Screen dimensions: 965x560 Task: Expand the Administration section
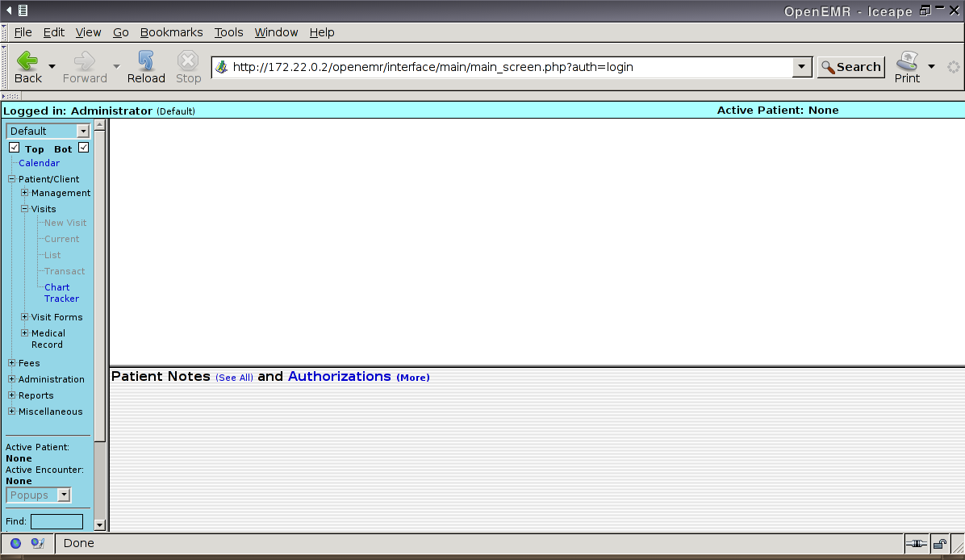click(12, 379)
